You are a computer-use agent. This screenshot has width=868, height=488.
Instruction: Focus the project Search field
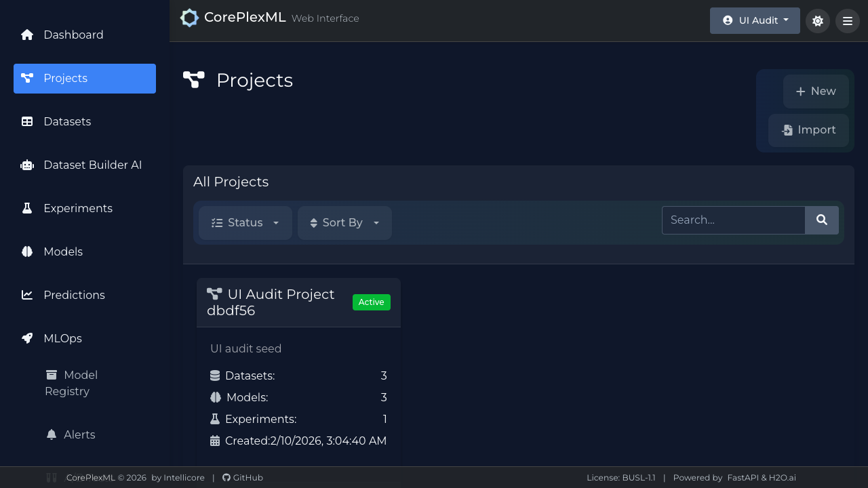coord(733,220)
